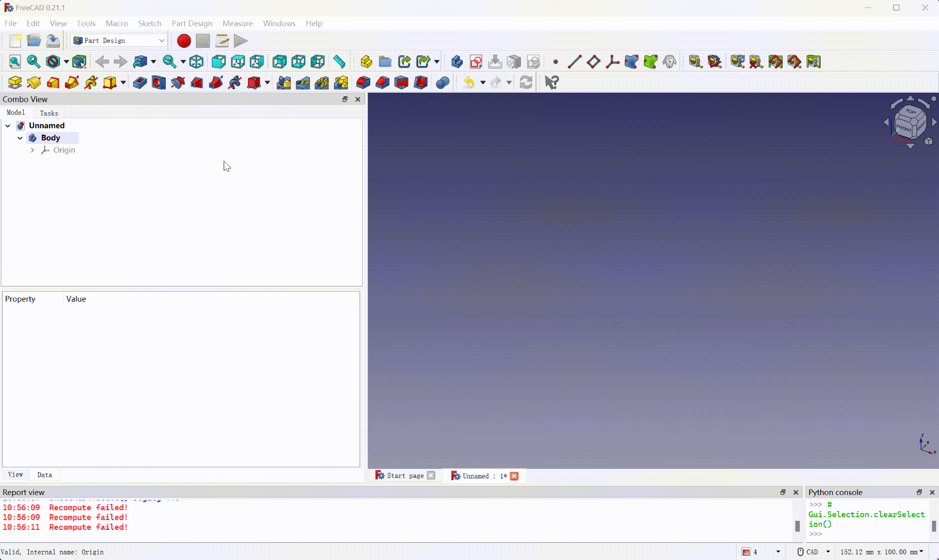This screenshot has width=939, height=560.
Task: Click the Chamfer tool icon
Action: [382, 83]
